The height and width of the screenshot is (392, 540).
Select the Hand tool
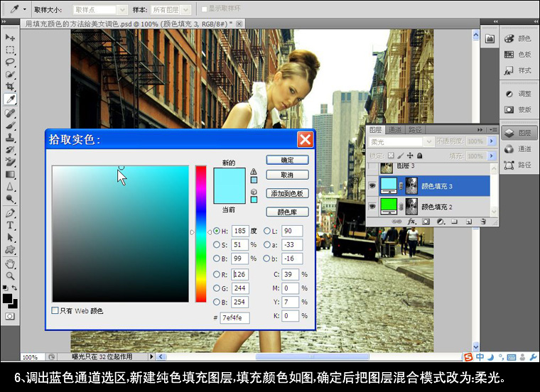pos(10,264)
